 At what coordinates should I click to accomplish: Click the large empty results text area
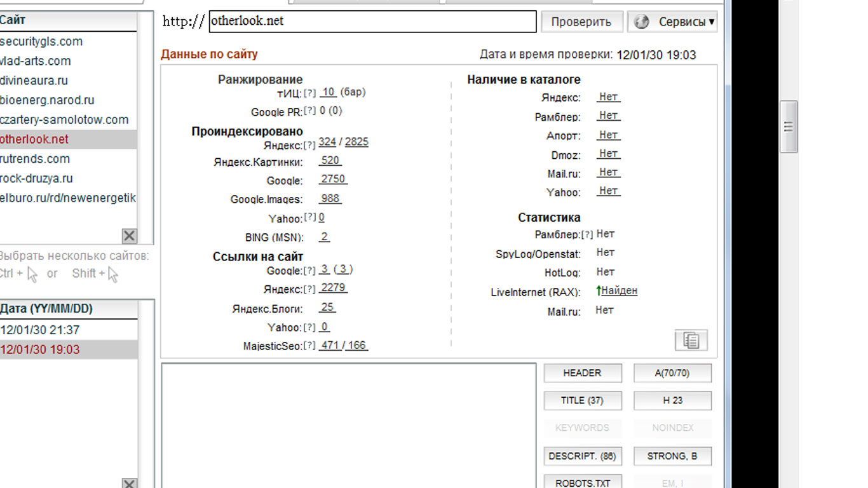(349, 425)
